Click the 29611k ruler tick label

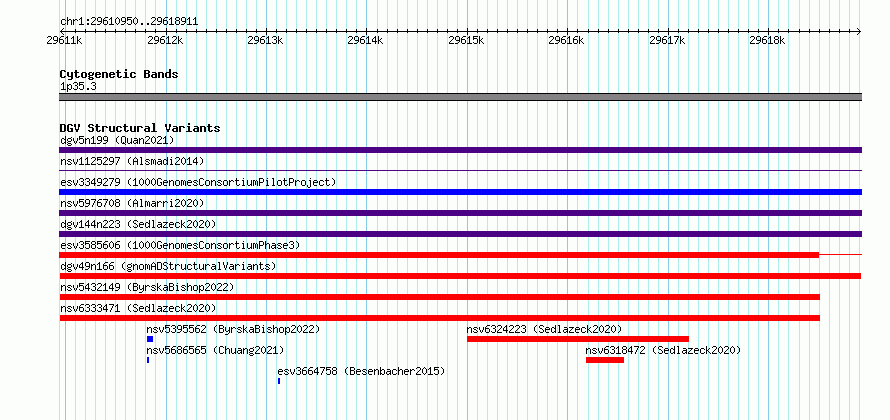(65, 40)
